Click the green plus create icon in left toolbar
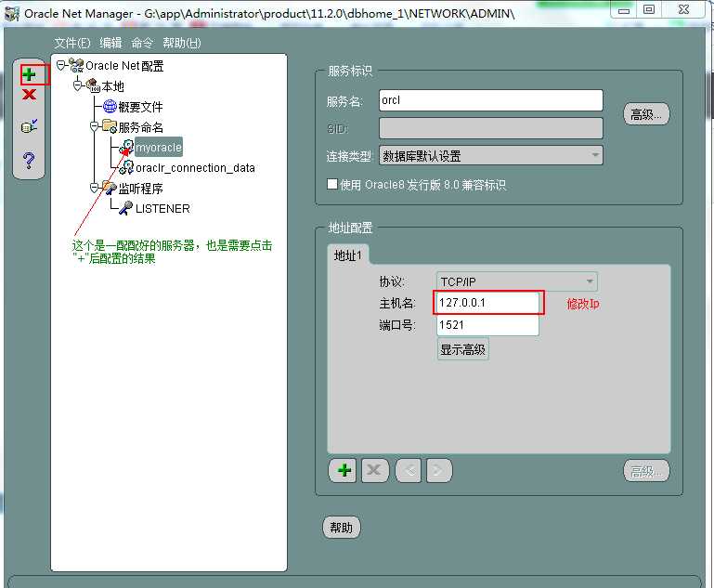Screen dimensions: 714x588 tap(29, 74)
